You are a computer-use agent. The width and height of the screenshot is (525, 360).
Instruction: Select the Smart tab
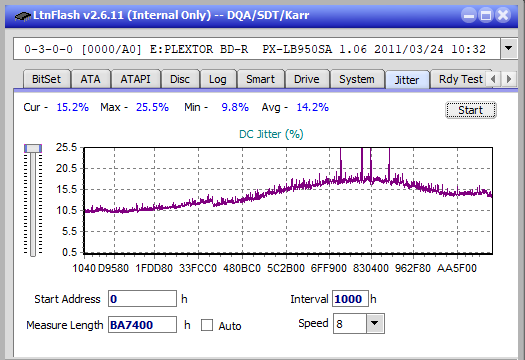[260, 79]
